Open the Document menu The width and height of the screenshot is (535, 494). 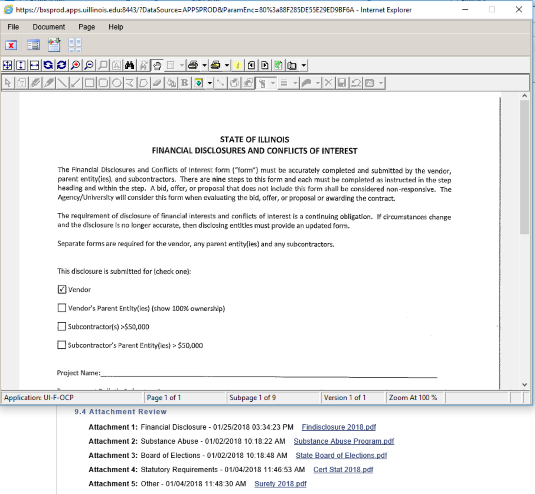(x=49, y=27)
